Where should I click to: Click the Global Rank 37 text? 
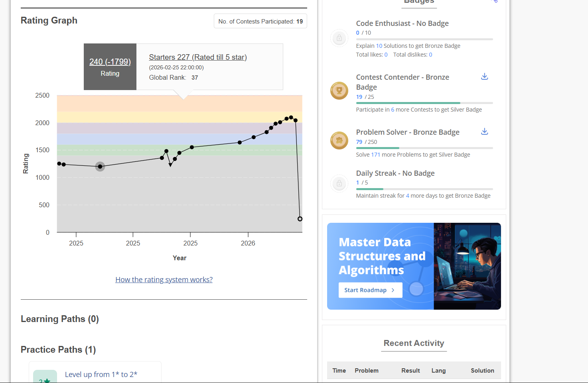tap(174, 77)
